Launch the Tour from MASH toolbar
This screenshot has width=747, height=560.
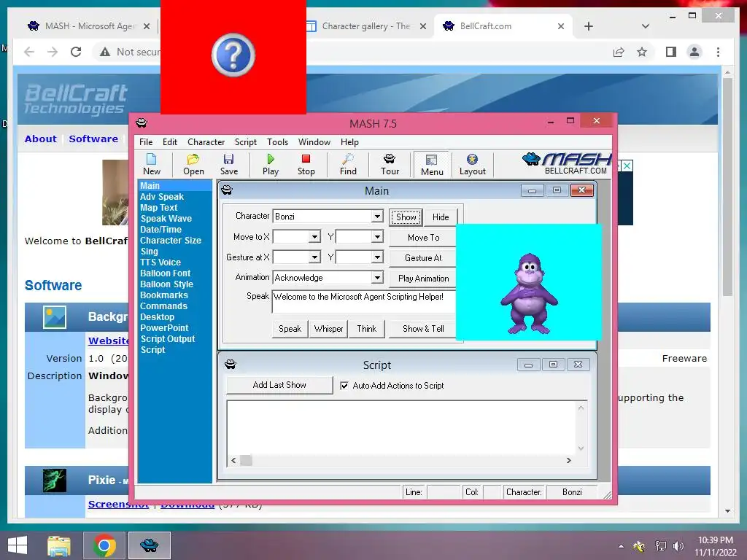point(390,165)
